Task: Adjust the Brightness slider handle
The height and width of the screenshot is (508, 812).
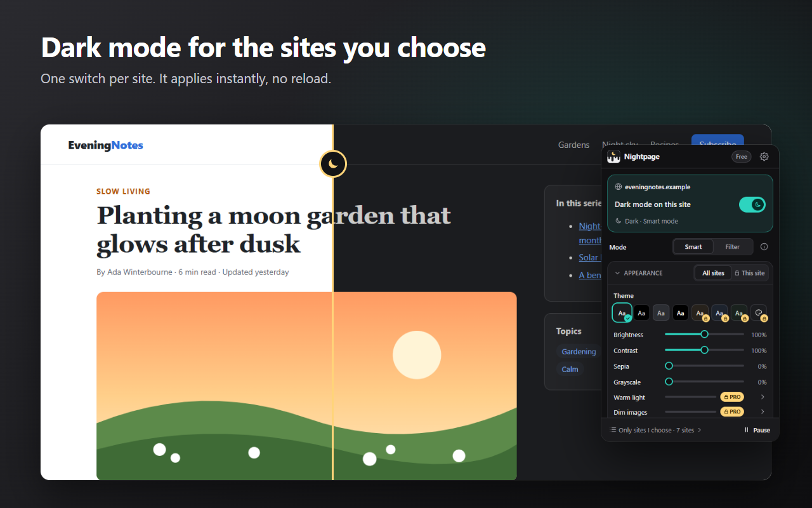Action: tap(704, 334)
